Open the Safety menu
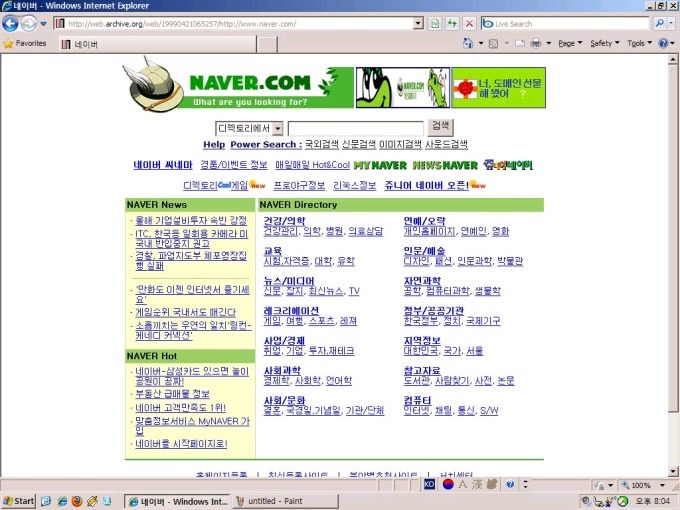Viewport: 680px width, 510px height. coord(605,43)
